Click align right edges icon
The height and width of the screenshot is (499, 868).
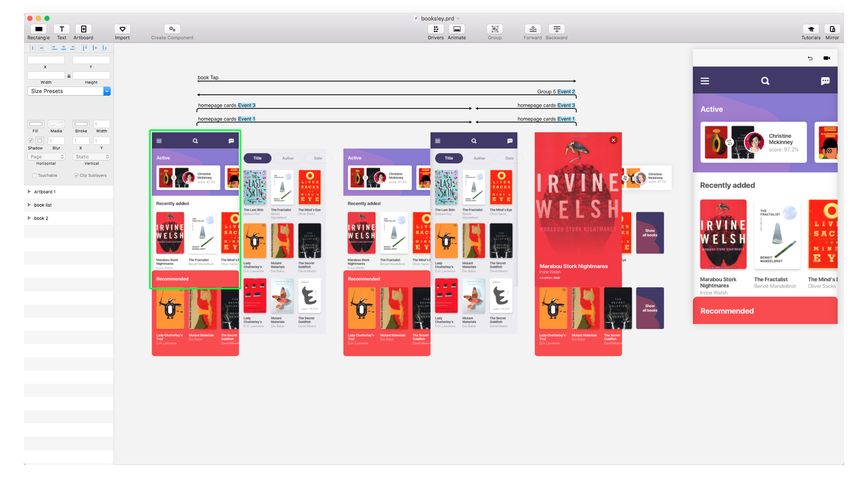pyautogui.click(x=72, y=48)
